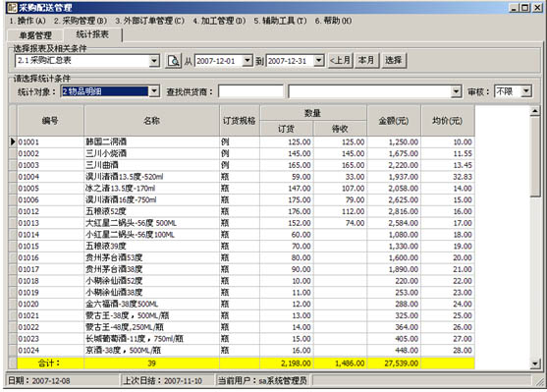Click the 五粮液39度 item name
This screenshot has height=392, width=547.
(106, 246)
